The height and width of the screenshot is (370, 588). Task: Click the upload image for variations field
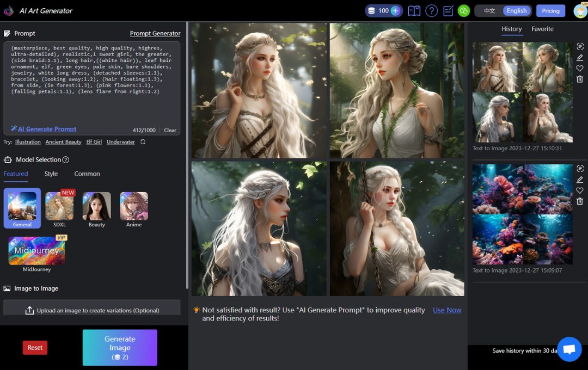[x=92, y=308]
